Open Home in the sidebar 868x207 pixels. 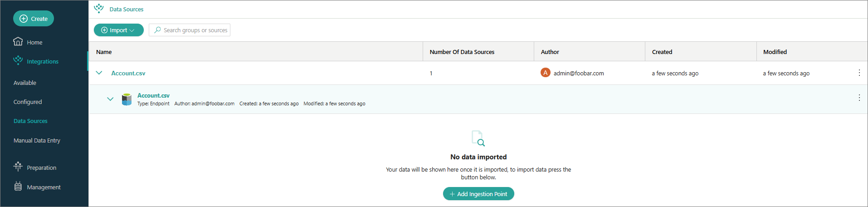[34, 42]
